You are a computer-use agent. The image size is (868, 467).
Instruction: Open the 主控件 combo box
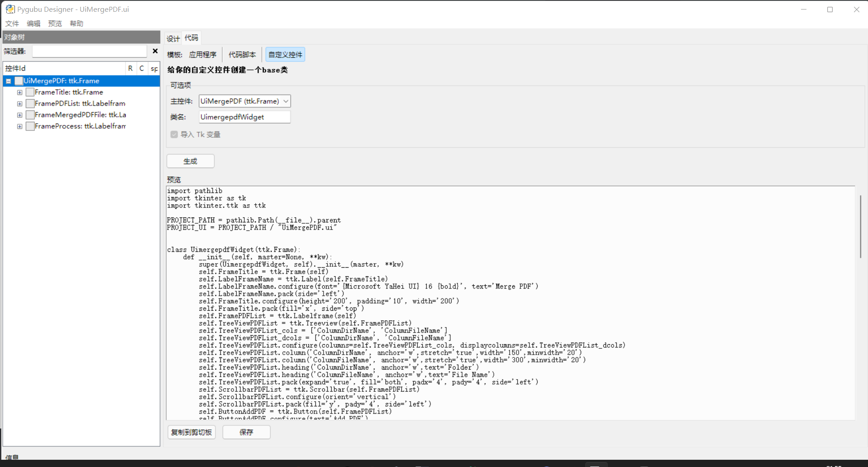285,101
